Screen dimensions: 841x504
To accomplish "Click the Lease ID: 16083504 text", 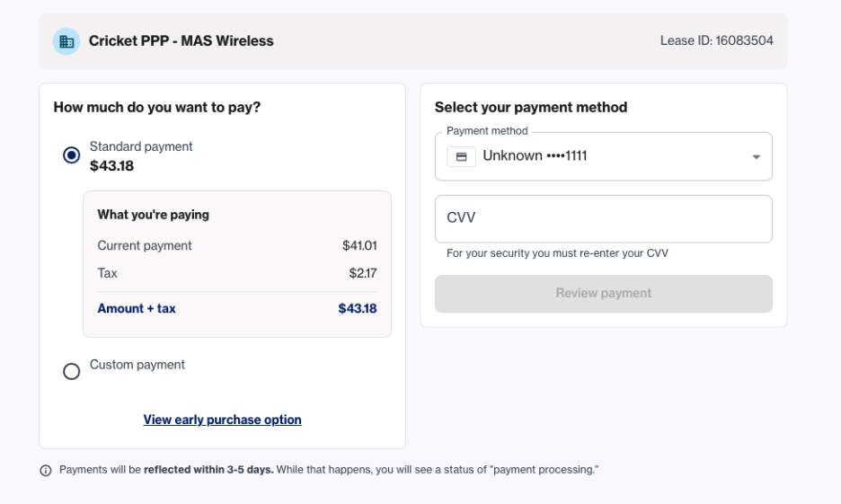I will [x=717, y=40].
